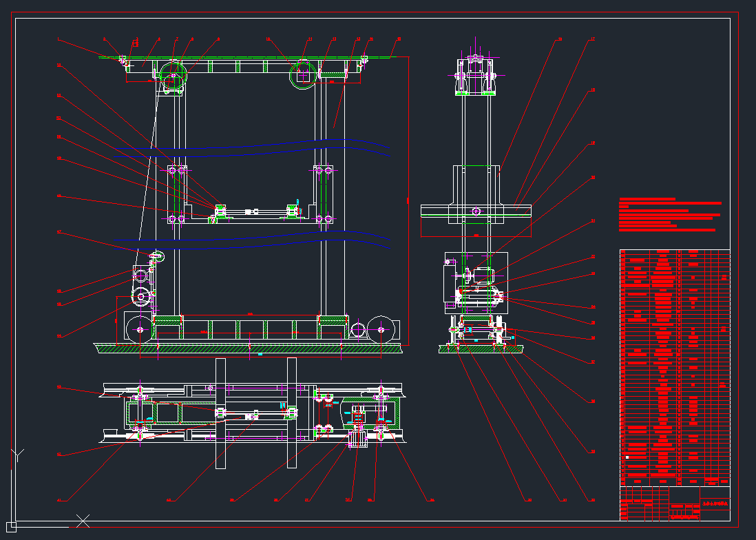Viewport: 756px width, 540px height.
Task: Click the upper winch drum on left side
Action: (140, 276)
